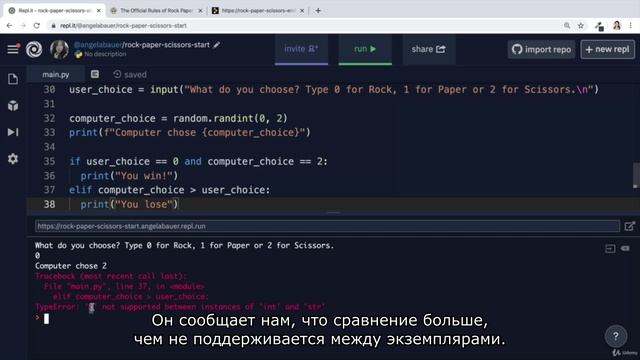Click import repo button
This screenshot has height=360, width=640.
tap(541, 49)
